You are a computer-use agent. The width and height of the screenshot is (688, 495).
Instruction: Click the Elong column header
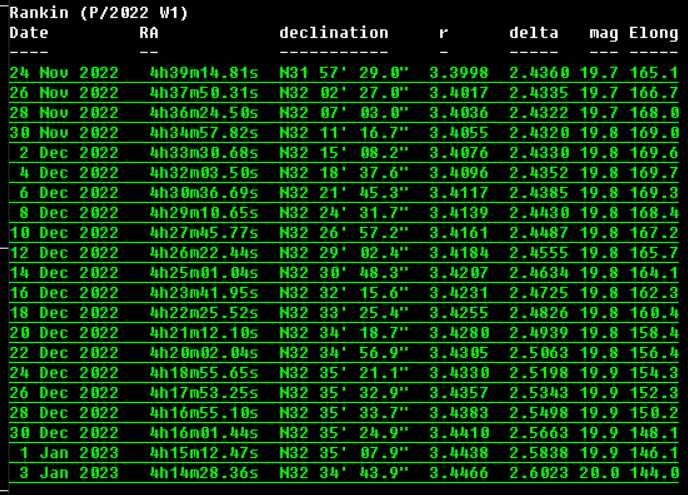click(653, 33)
